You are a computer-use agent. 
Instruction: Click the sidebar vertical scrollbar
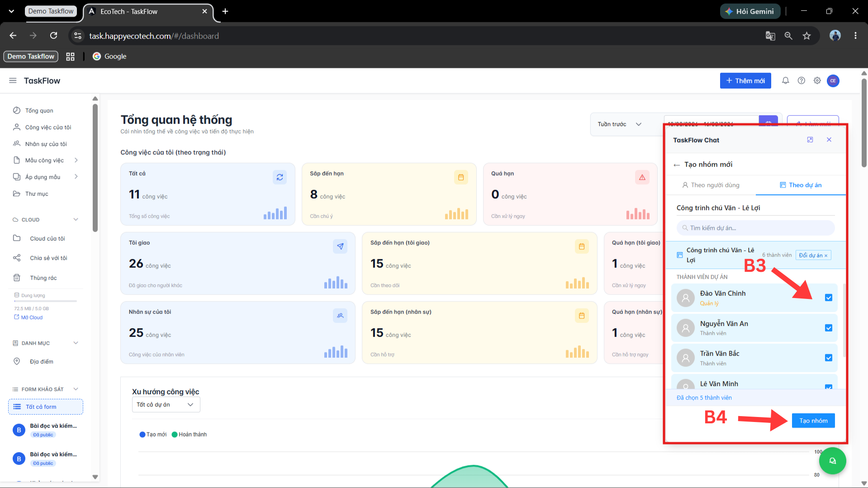coord(95,167)
